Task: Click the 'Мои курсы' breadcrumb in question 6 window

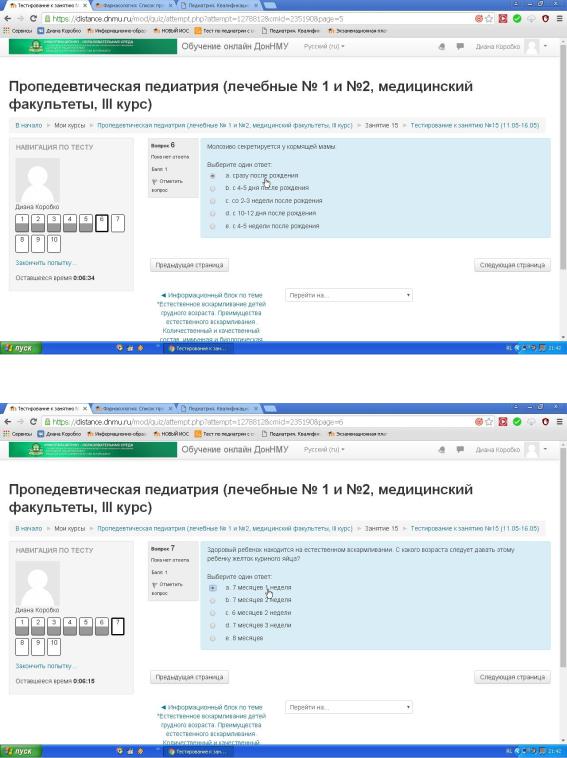Action: 70,125
